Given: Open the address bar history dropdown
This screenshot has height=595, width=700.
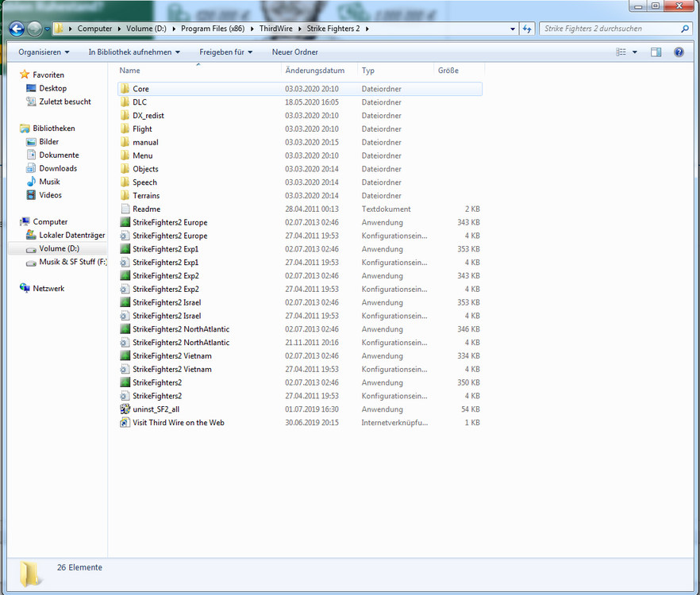Looking at the screenshot, I should (x=513, y=29).
